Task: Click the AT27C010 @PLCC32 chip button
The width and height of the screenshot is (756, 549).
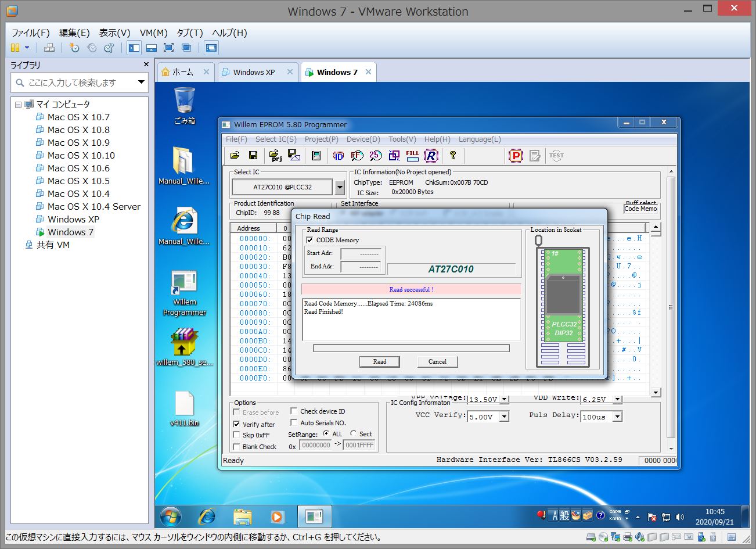Action: point(282,187)
